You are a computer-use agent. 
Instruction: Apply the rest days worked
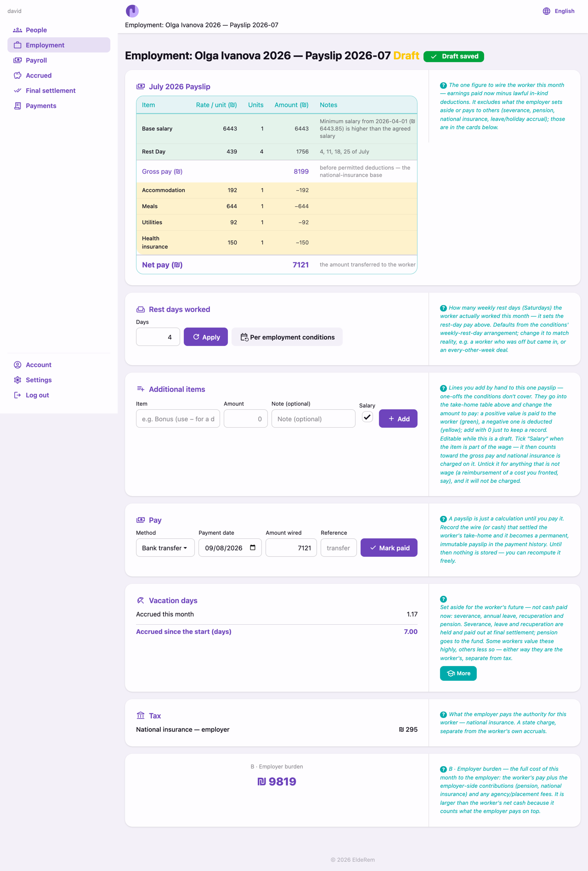206,337
